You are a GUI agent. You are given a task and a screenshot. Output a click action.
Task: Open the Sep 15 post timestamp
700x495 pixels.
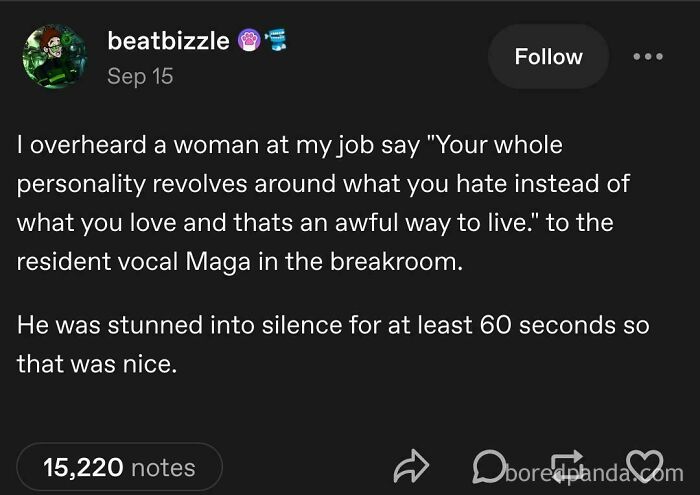(x=139, y=76)
